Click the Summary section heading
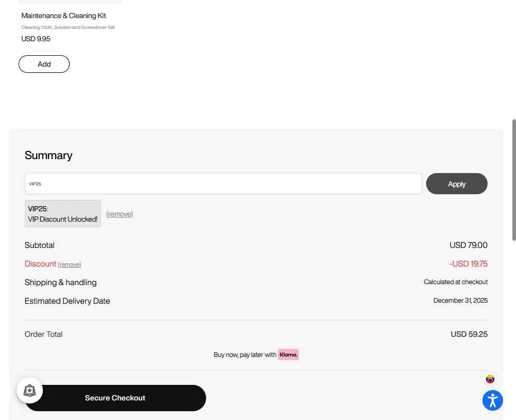516x420 pixels. 49,155
